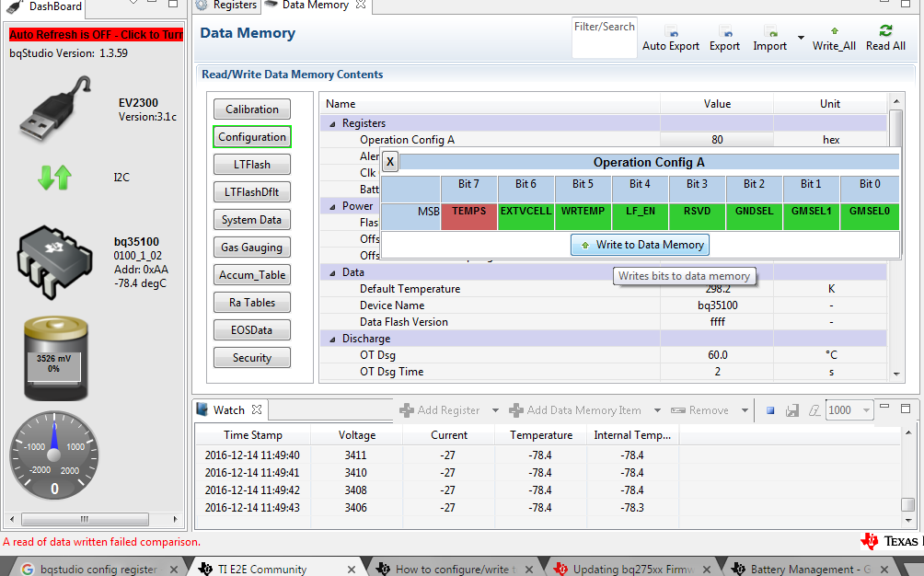Click the battery gauge icon showing 3526 mV

(56, 358)
